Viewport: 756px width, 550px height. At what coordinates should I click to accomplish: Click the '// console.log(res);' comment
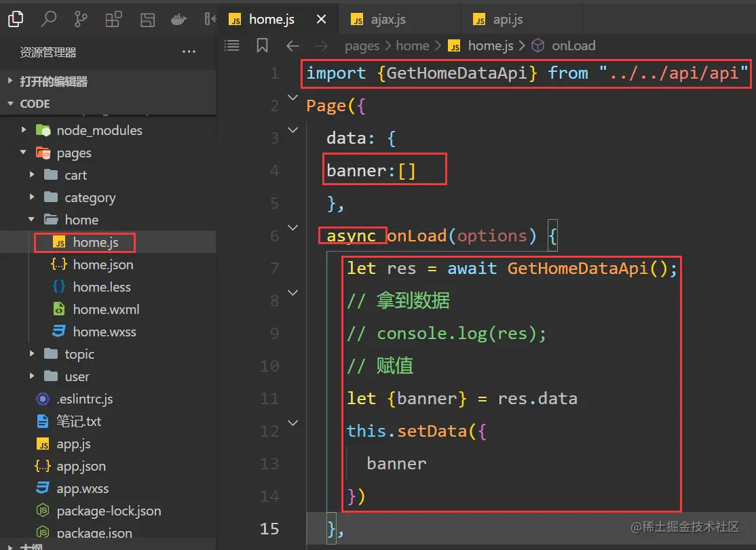pyautogui.click(x=447, y=333)
